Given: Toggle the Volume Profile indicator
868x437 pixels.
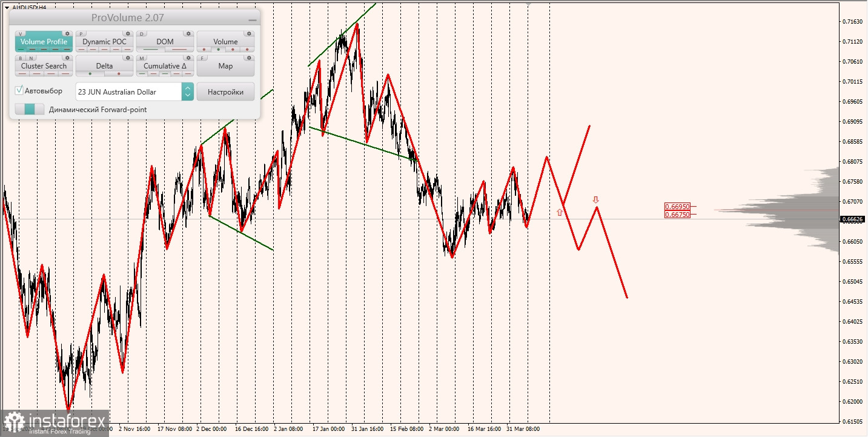Looking at the screenshot, I should [44, 42].
